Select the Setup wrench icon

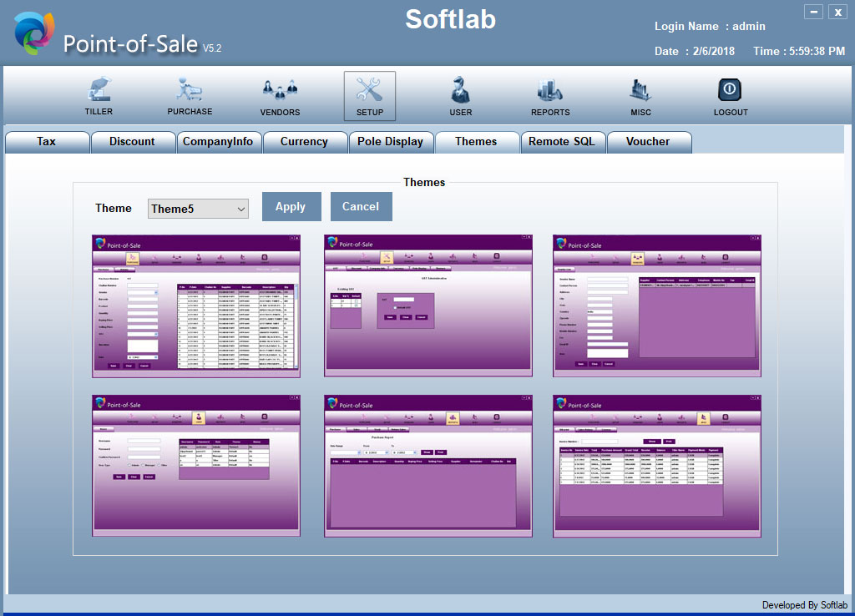pyautogui.click(x=370, y=90)
